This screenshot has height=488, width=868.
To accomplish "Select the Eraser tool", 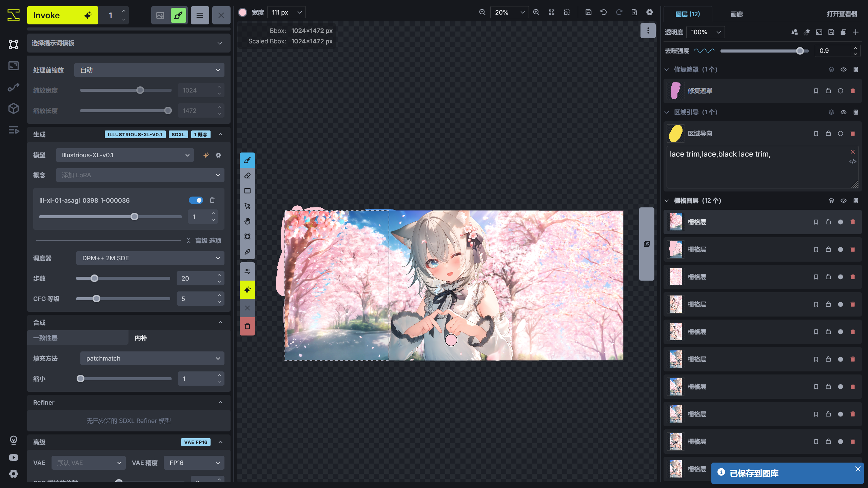I will click(247, 175).
